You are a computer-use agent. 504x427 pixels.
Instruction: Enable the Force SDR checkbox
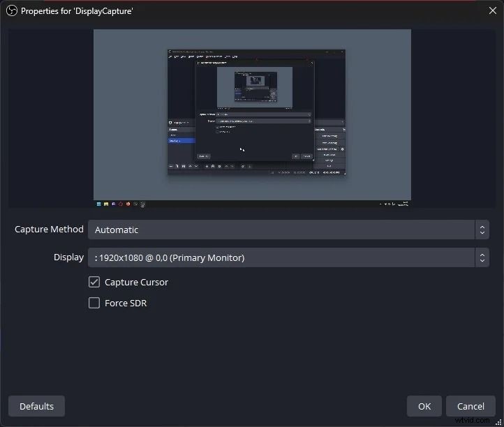pyautogui.click(x=94, y=303)
